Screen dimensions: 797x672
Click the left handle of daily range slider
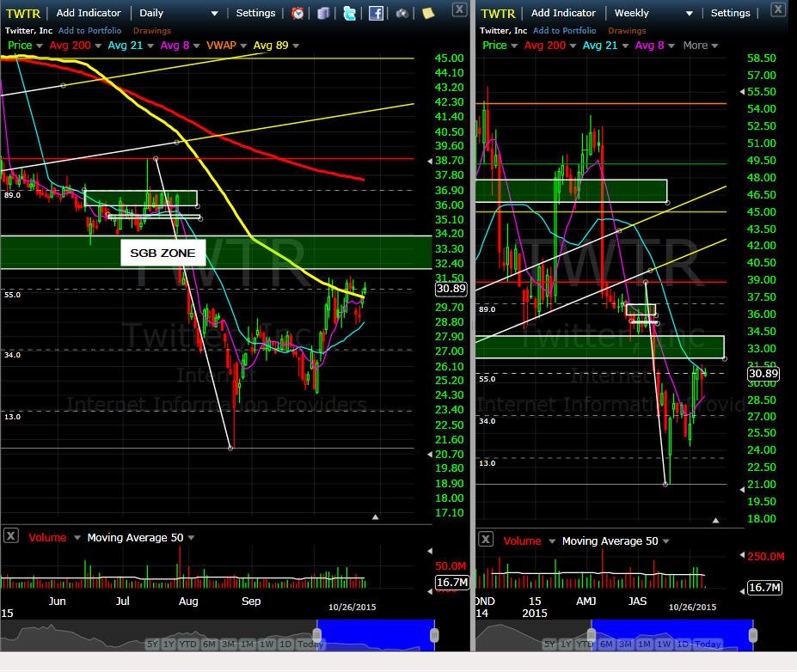coord(316,635)
